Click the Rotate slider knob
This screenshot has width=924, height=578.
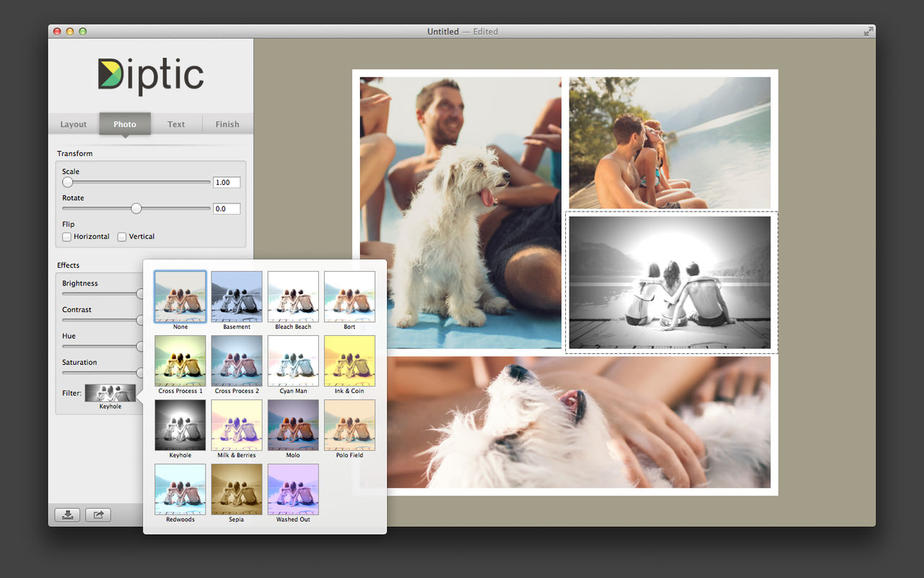click(136, 209)
